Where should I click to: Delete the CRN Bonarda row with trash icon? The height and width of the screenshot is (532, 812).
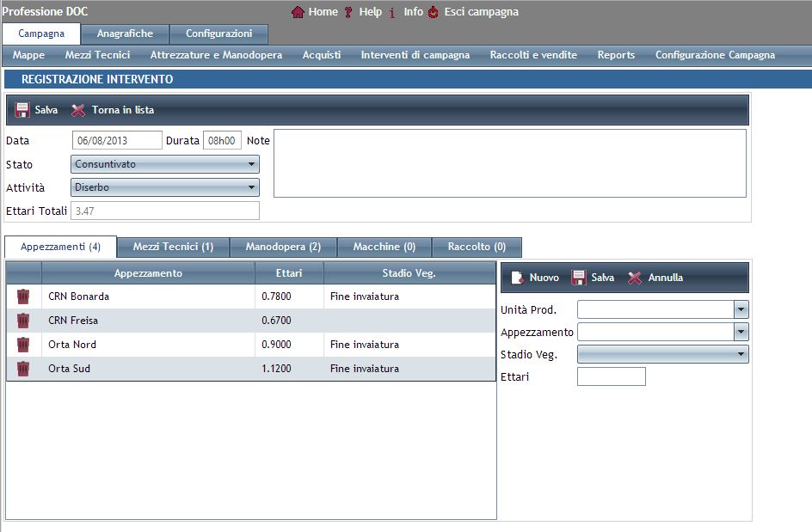click(23, 297)
